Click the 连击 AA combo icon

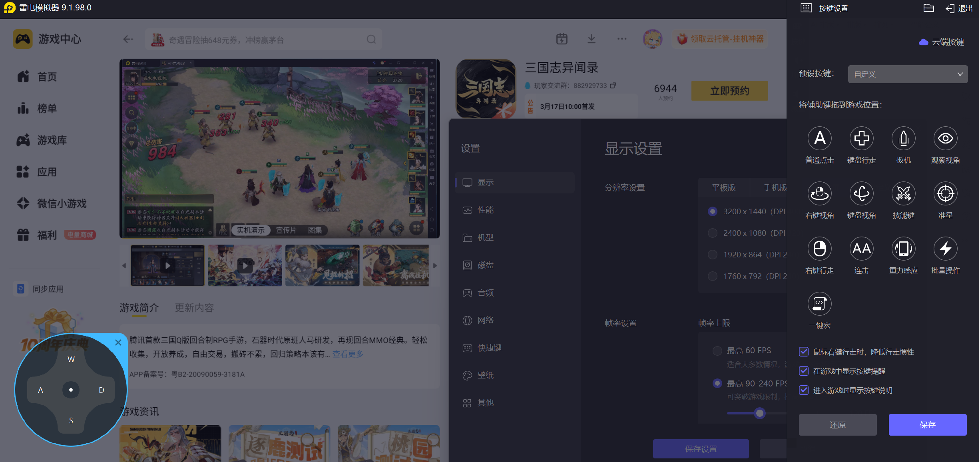(861, 249)
